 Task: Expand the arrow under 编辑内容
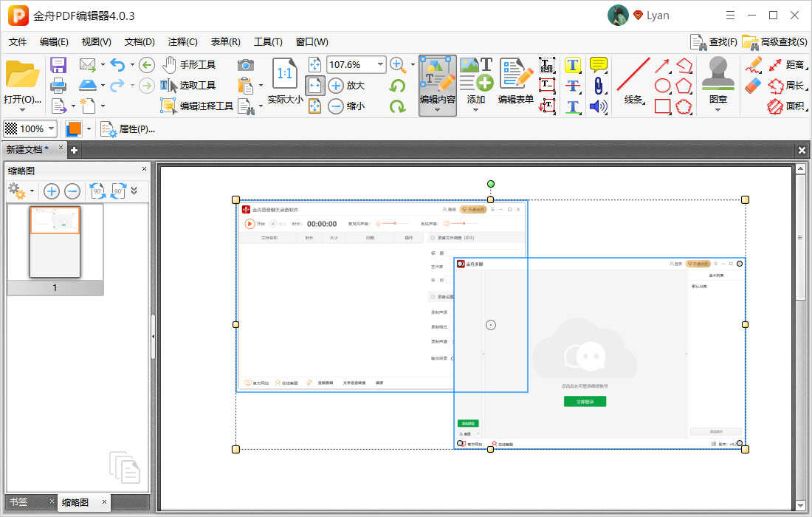pyautogui.click(x=438, y=110)
